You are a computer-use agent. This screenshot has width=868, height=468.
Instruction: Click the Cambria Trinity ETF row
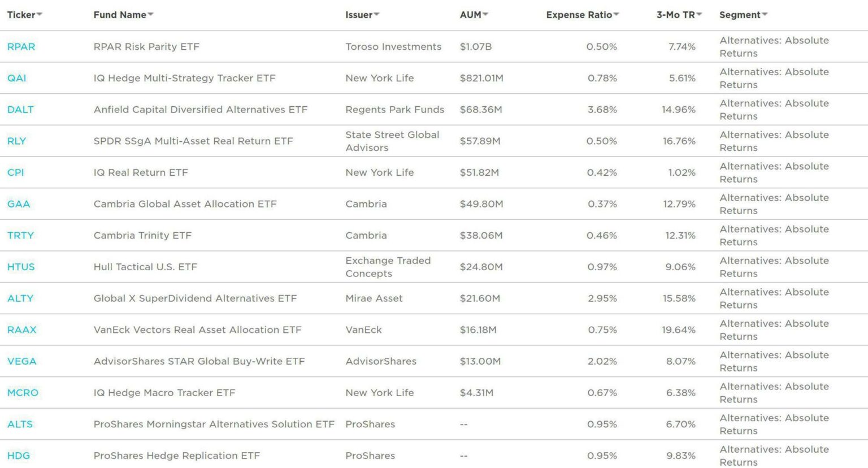tap(142, 236)
